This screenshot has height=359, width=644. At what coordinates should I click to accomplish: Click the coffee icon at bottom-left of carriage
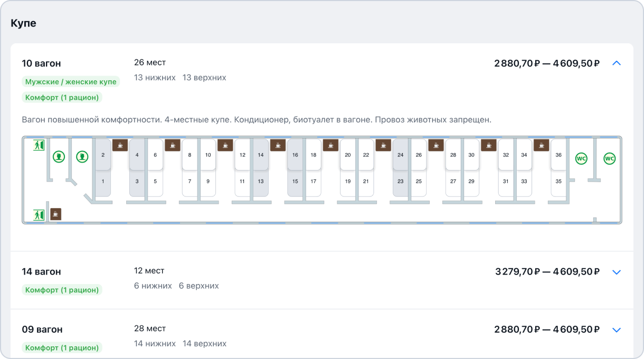[x=55, y=214]
